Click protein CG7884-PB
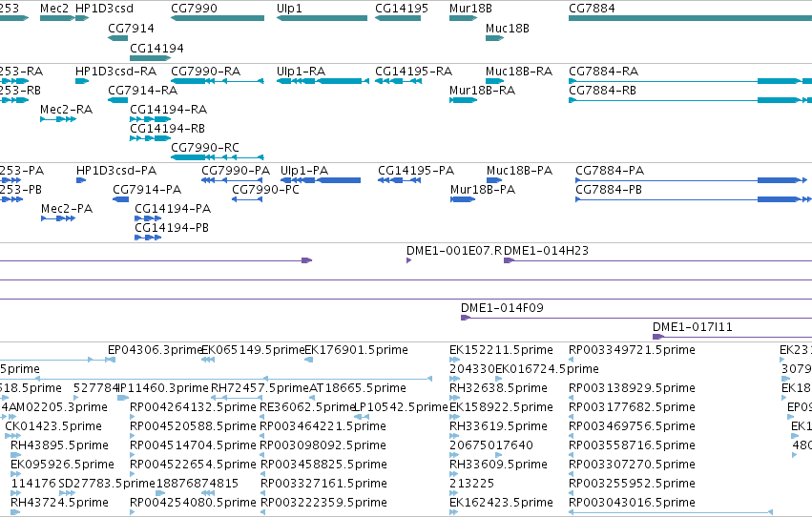Viewport: 812px width, 517px height. tap(608, 190)
